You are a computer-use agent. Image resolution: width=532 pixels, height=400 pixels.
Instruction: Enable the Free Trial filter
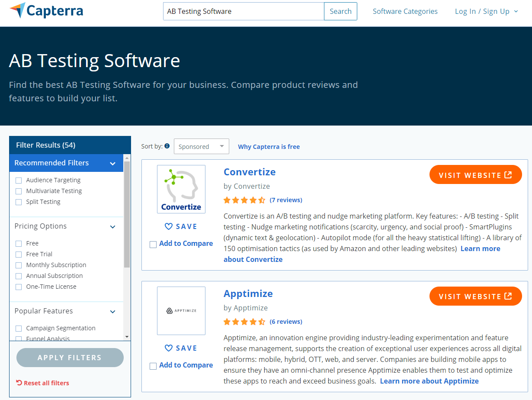(x=19, y=254)
